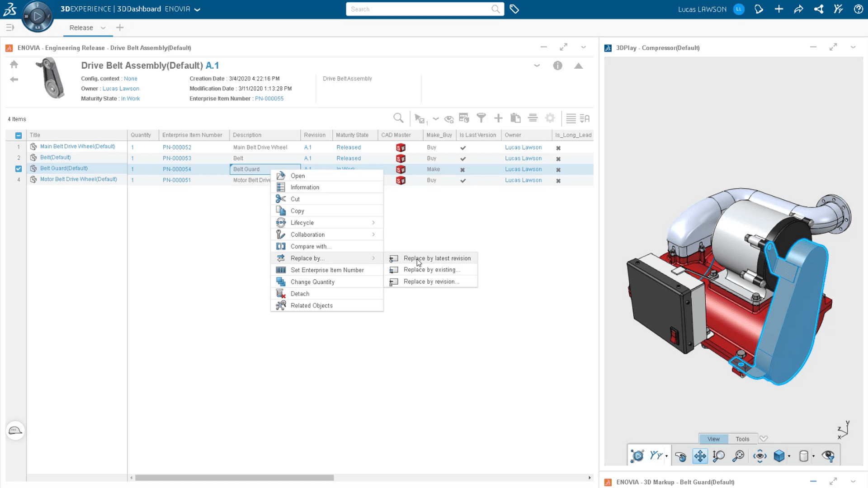This screenshot has height=488, width=868.
Task: Open the information icon near title
Action: pyautogui.click(x=557, y=66)
